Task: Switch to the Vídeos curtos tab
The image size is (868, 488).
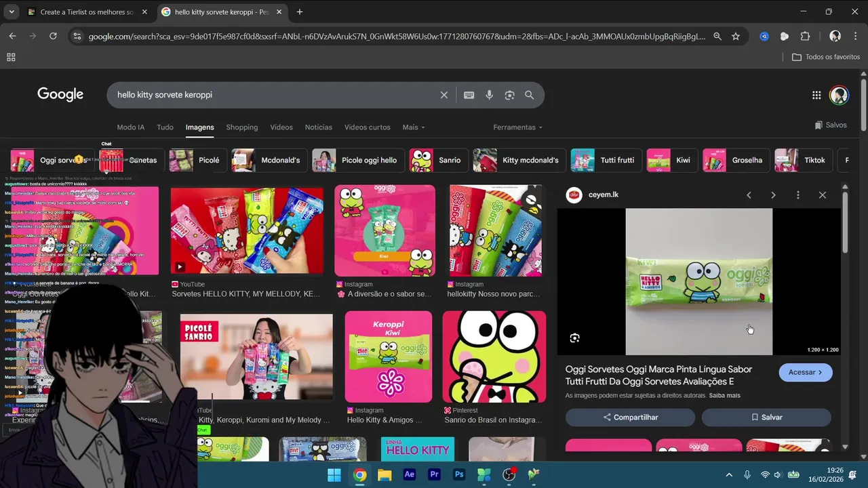Action: pos(367,127)
